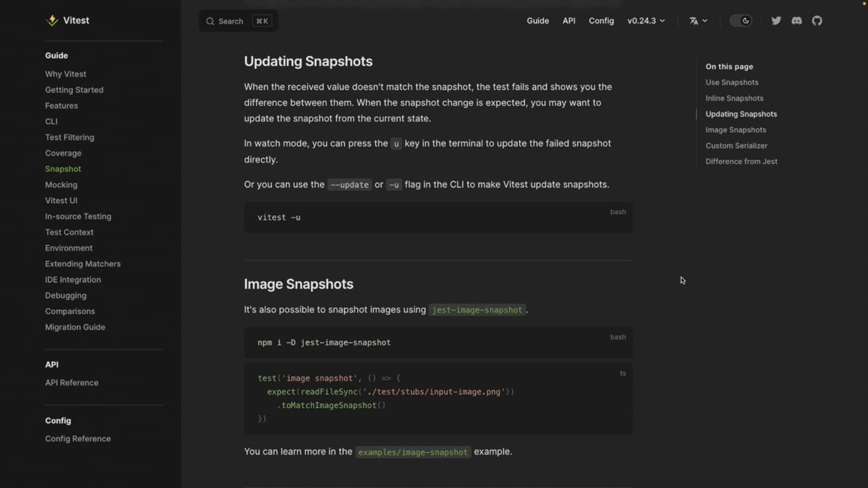The width and height of the screenshot is (868, 488).
Task: Jump to Updating Snapshots in outline
Action: pos(741,114)
